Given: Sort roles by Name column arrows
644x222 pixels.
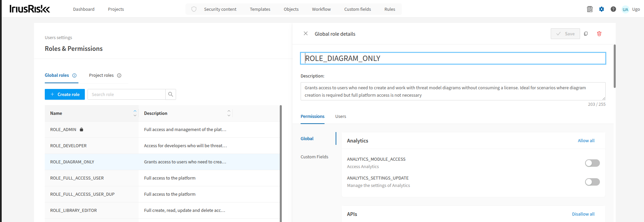Looking at the screenshot, I should click(x=135, y=113).
